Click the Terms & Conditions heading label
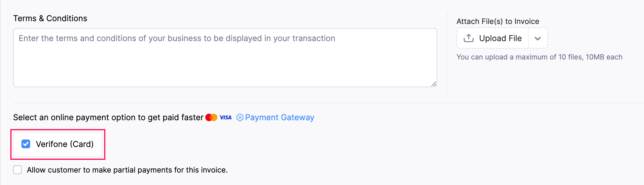 coord(50,18)
